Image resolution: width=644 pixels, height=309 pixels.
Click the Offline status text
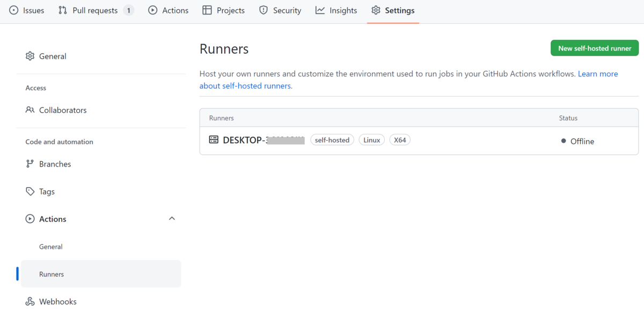582,141
